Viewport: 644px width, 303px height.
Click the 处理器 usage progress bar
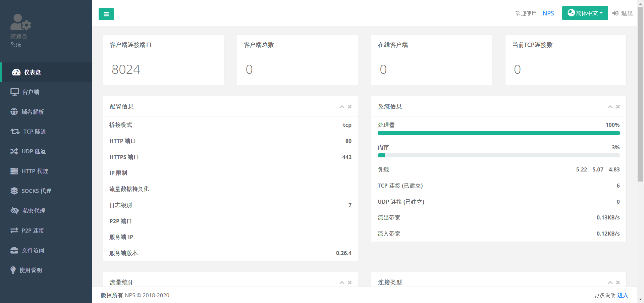[x=498, y=133]
